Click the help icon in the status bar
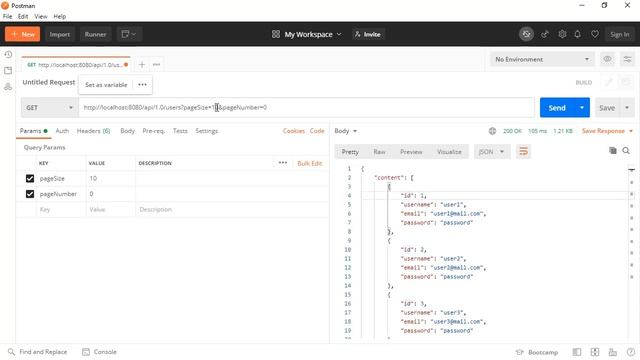640x360 pixels. [x=631, y=352]
